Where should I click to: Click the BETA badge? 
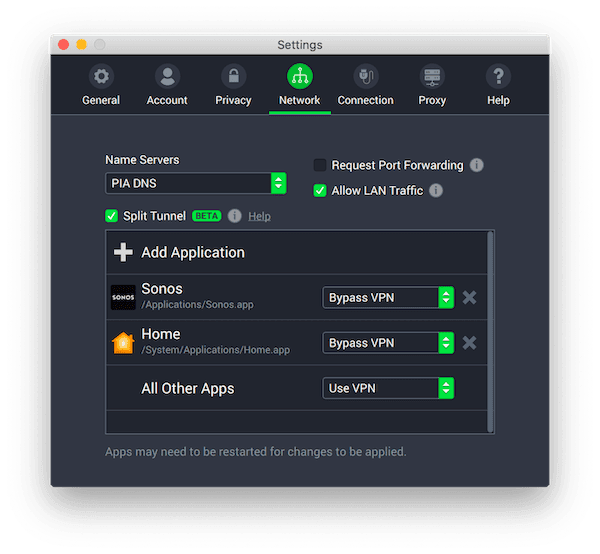[x=207, y=216]
